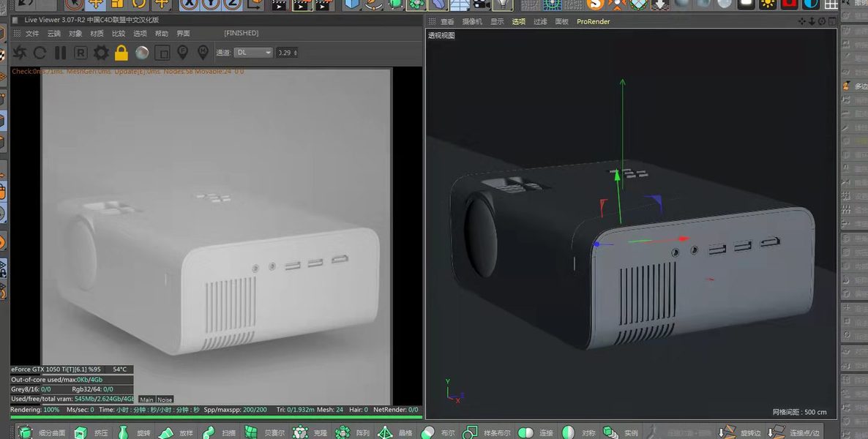Screen dimensions: 868x439
Task: Open viewport 过滤 menu
Action: tap(540, 22)
